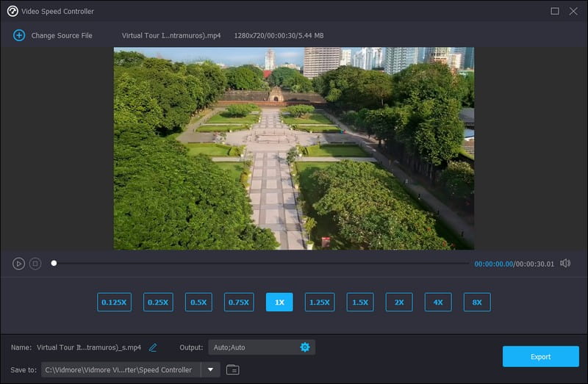
Task: Click the video preview image
Action: [294, 148]
